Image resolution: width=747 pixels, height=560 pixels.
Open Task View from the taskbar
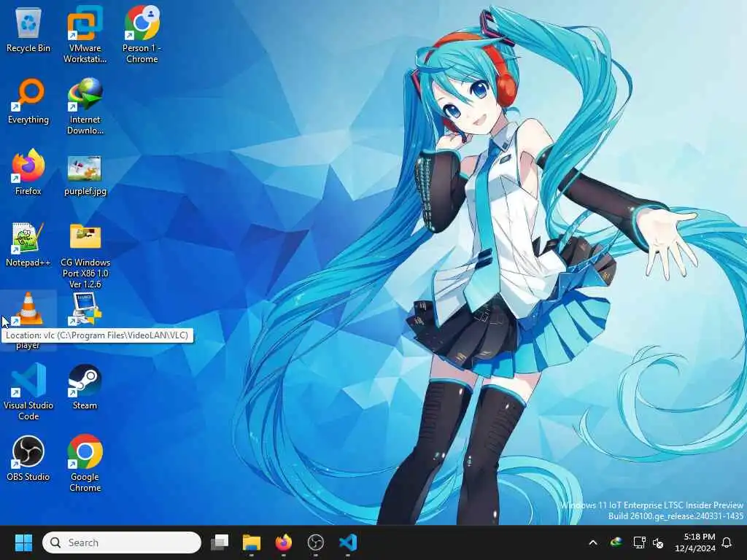point(220,542)
